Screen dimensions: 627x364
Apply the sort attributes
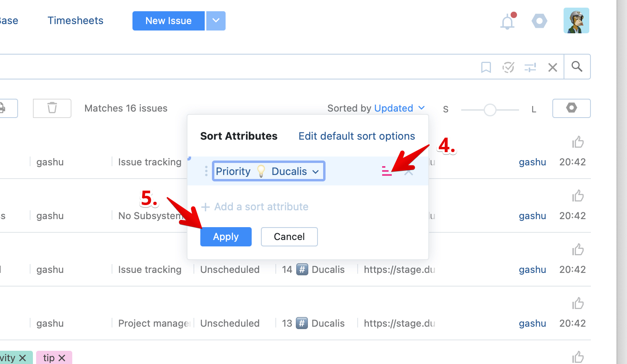(x=226, y=237)
